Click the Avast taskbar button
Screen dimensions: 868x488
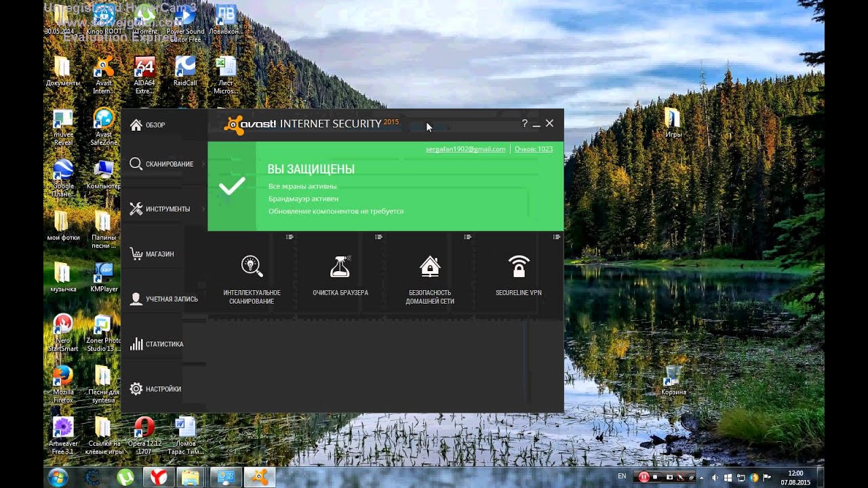point(259,477)
